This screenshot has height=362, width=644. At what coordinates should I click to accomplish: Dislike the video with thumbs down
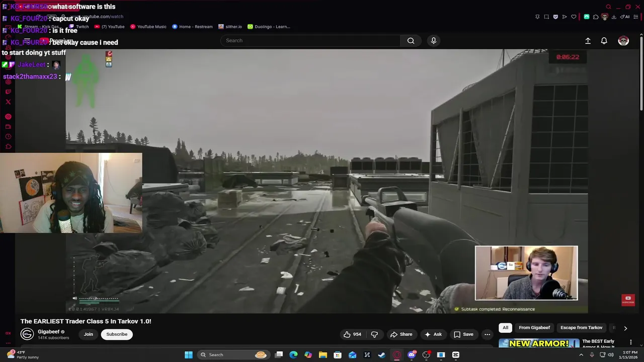pos(374,334)
